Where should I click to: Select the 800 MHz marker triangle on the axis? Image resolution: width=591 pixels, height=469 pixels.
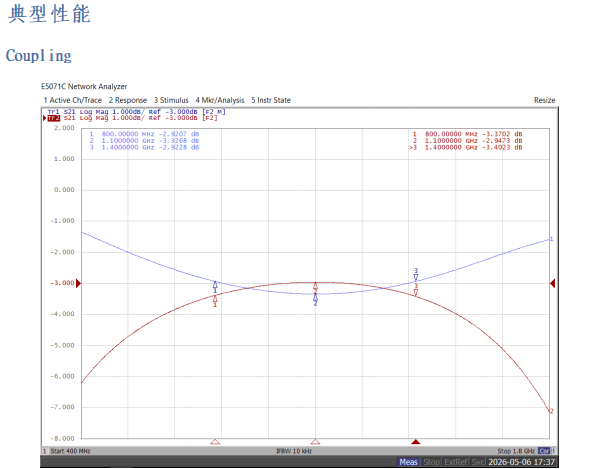coord(215,441)
